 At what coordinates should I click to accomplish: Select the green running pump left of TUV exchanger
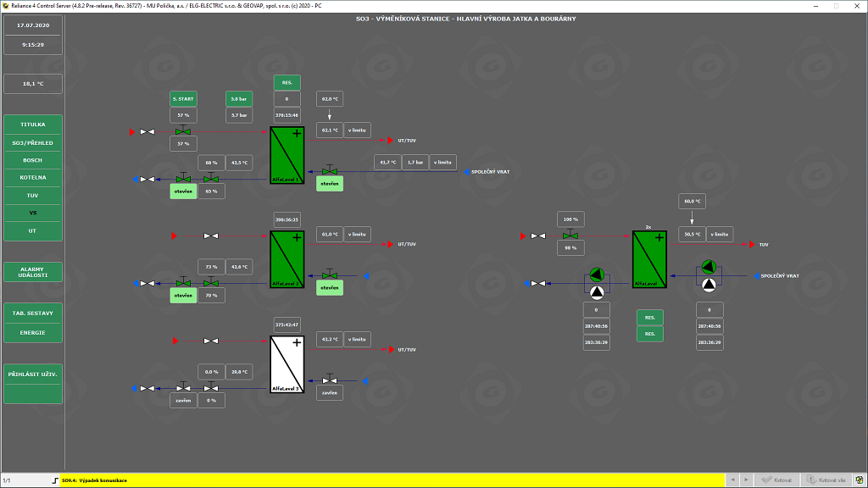coord(597,274)
